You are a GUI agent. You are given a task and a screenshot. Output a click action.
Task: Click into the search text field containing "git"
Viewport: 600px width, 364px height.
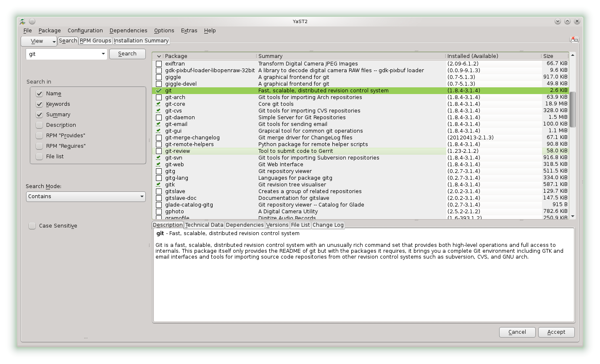click(x=63, y=54)
